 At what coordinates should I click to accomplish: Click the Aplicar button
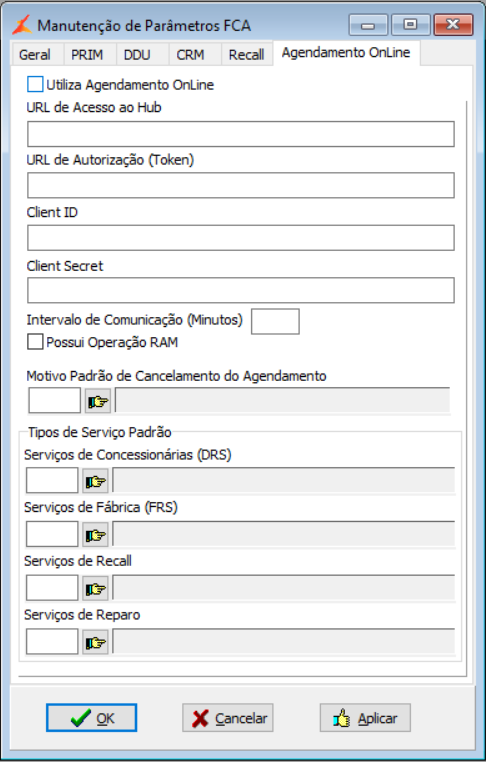click(365, 717)
